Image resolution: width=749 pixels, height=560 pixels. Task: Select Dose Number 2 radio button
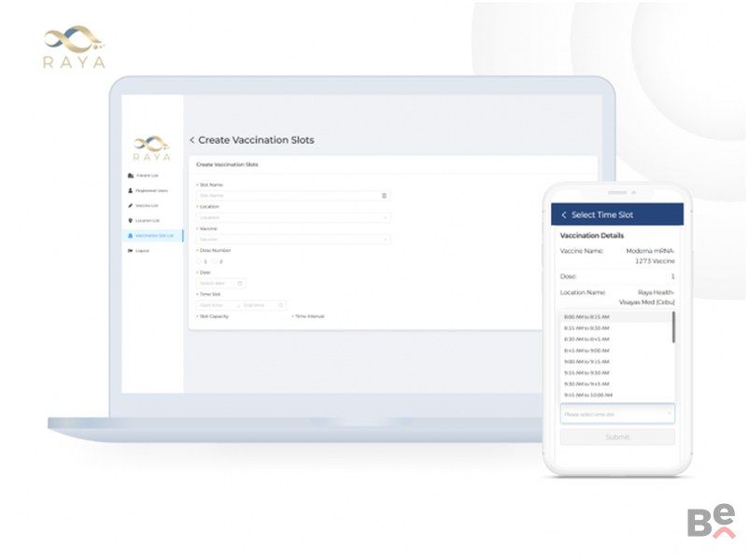coord(215,261)
